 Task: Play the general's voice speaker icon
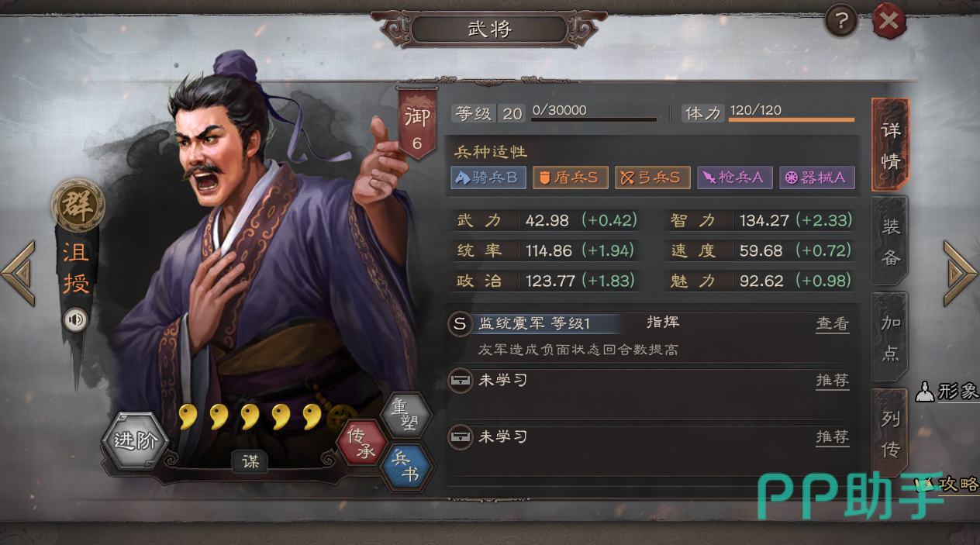(76, 320)
